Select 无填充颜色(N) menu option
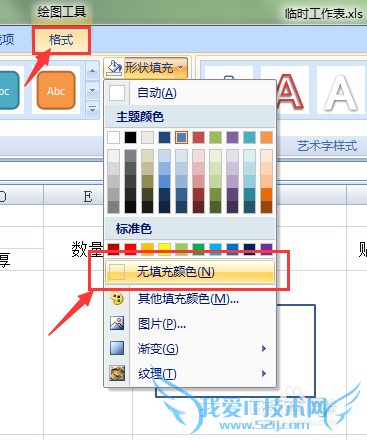 [x=190, y=272]
